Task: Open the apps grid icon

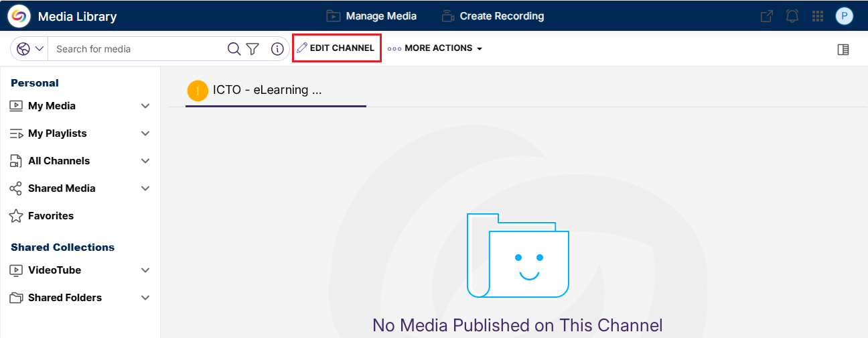Action: (818, 16)
